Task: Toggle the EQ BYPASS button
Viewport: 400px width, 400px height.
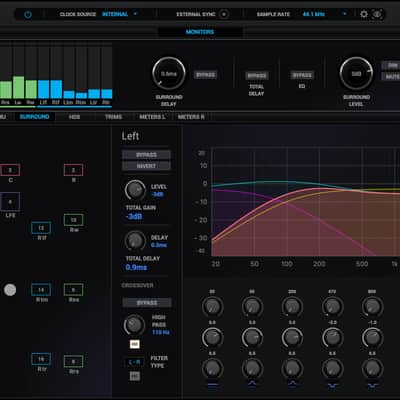Action: click(x=302, y=75)
